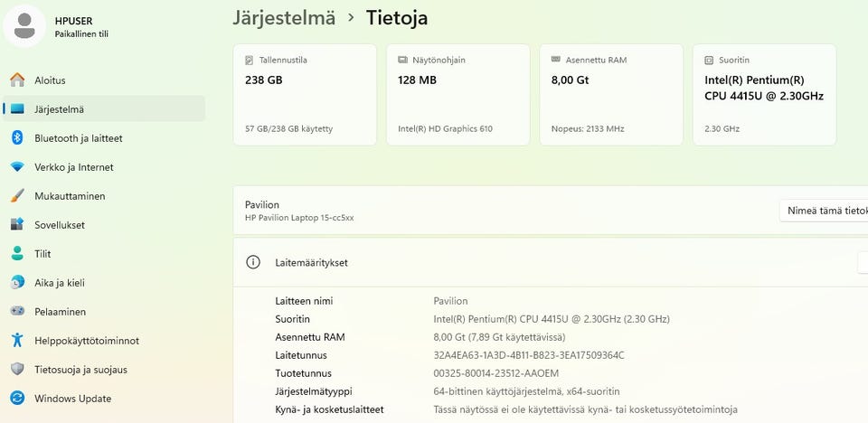
Task: Click the Tilit person icon
Action: [x=17, y=254]
